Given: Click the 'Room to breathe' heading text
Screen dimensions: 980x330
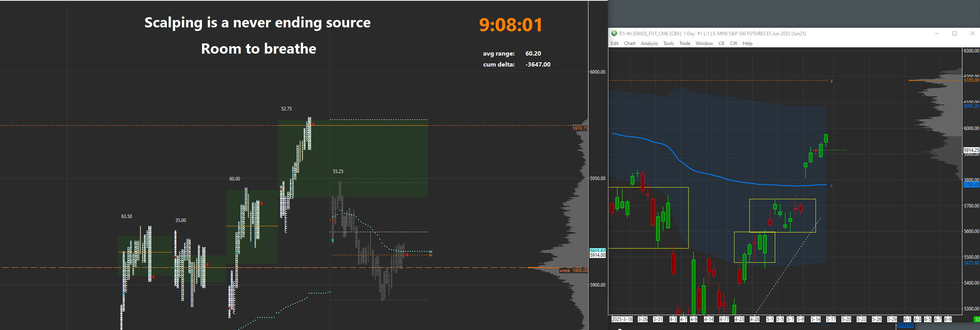Looking at the screenshot, I should coord(258,49).
